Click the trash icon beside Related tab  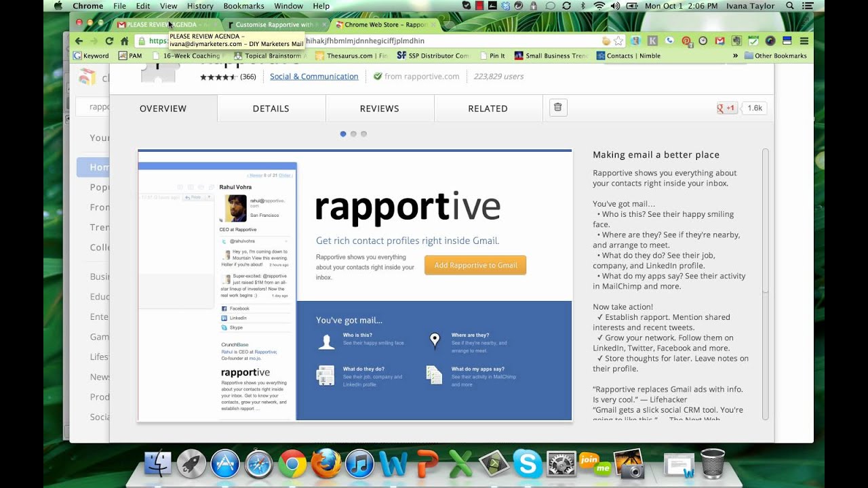click(x=558, y=108)
